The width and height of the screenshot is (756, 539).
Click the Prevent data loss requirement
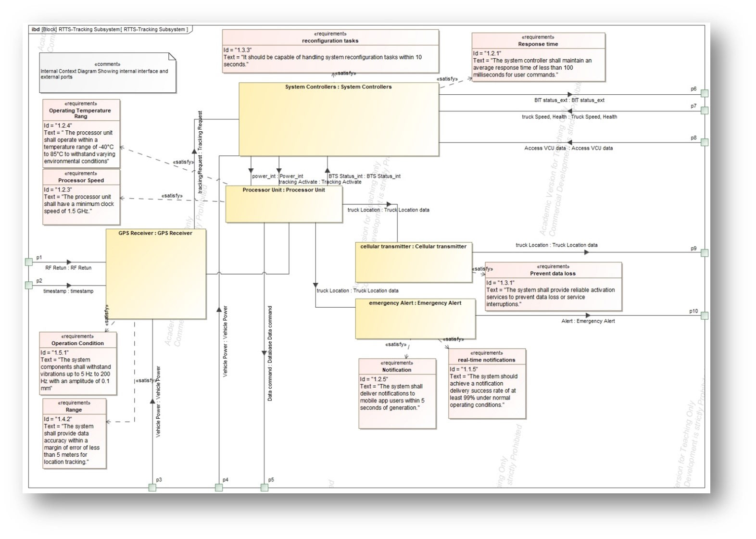(553, 286)
